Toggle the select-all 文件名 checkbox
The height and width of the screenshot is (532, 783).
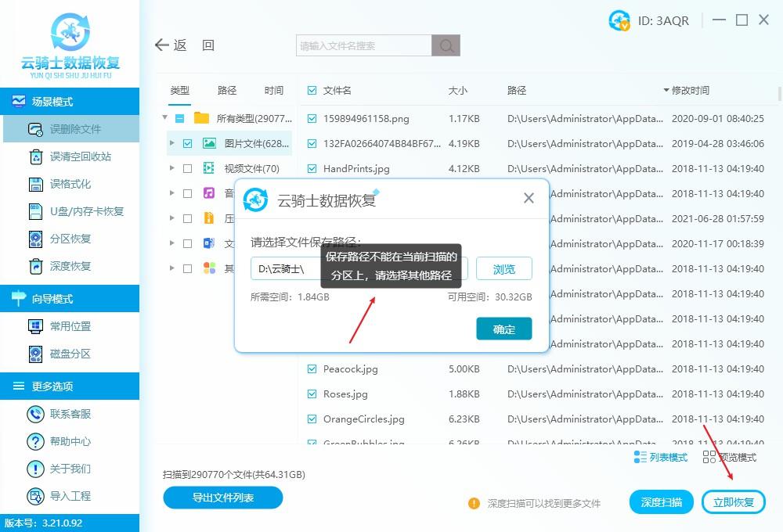[x=312, y=90]
